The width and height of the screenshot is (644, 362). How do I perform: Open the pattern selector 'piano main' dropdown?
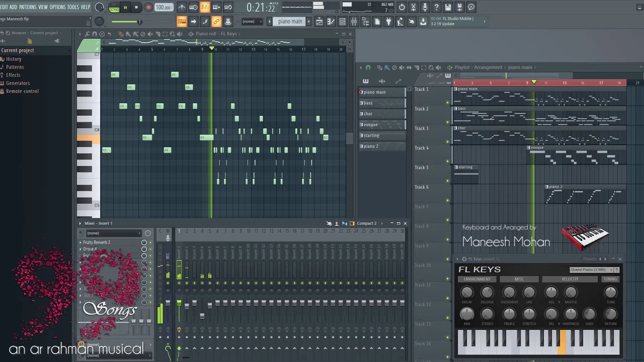pos(290,22)
